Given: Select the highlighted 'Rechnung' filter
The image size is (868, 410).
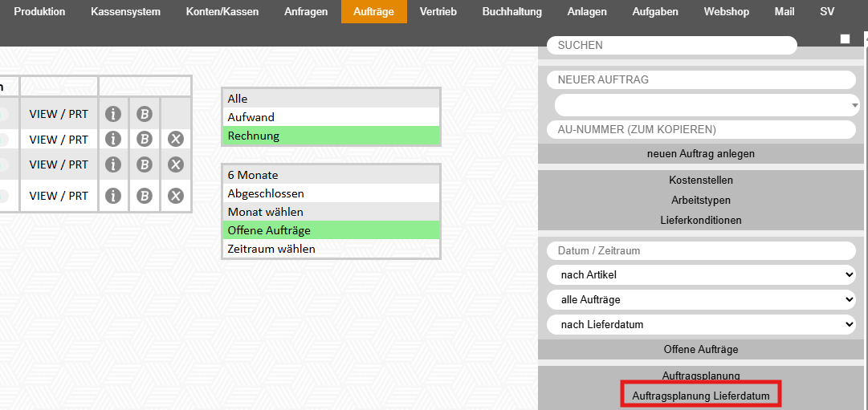Looking at the screenshot, I should 331,135.
